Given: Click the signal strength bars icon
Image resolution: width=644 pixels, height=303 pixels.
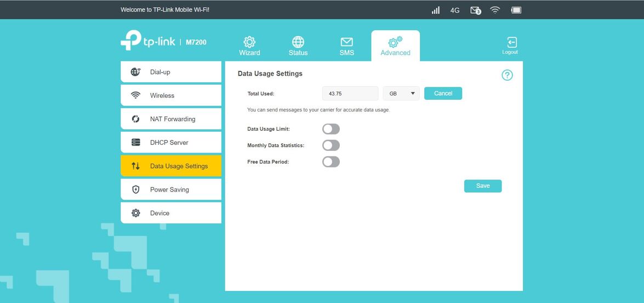Looking at the screenshot, I should [436, 10].
